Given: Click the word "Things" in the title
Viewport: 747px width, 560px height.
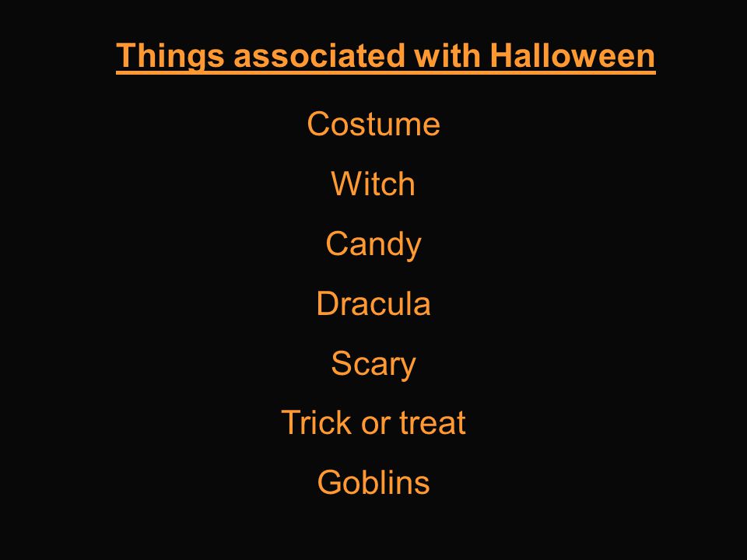Looking at the screenshot, I should 170,56.
